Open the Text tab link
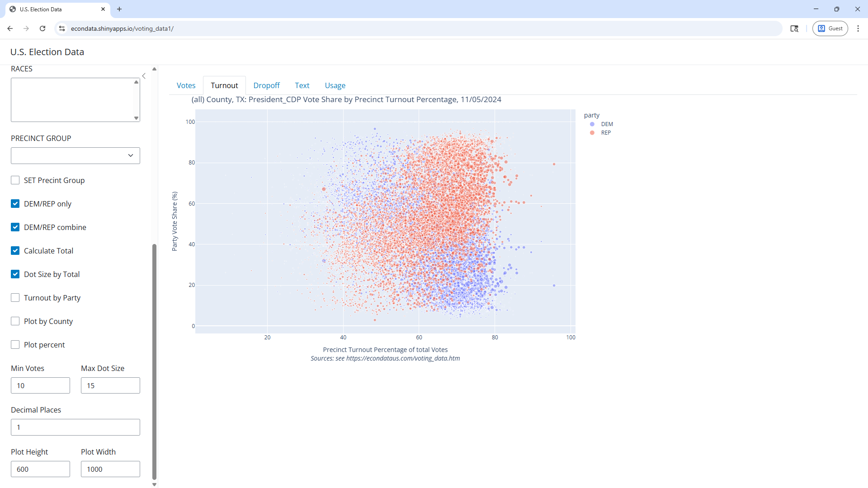The height and width of the screenshot is (488, 868). click(302, 85)
